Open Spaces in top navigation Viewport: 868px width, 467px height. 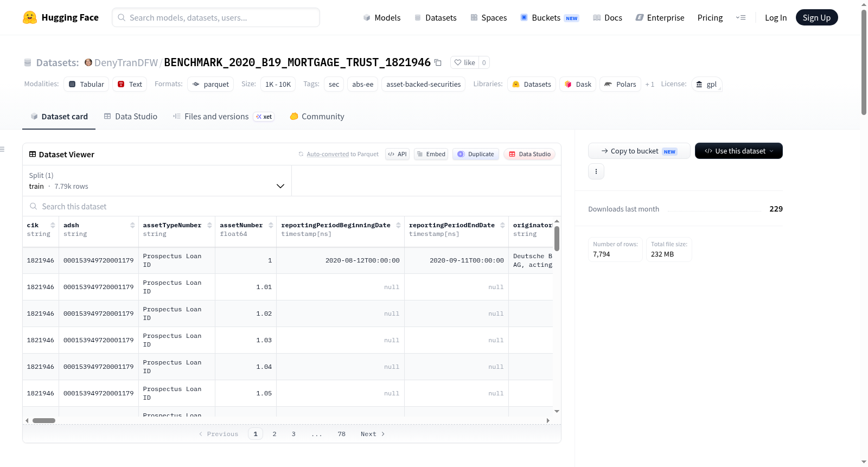[x=489, y=17]
